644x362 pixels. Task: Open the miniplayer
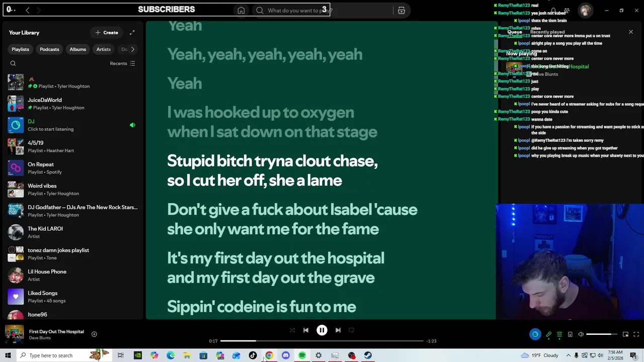[625, 334]
